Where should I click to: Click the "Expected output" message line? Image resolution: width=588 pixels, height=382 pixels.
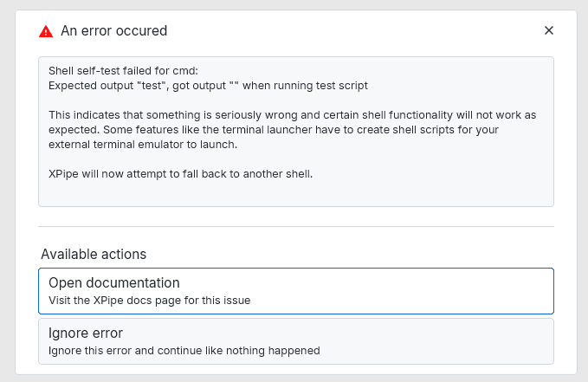[x=208, y=85]
